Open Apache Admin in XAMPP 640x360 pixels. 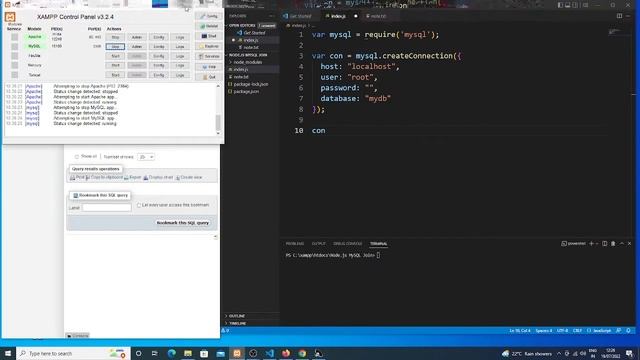click(136, 37)
